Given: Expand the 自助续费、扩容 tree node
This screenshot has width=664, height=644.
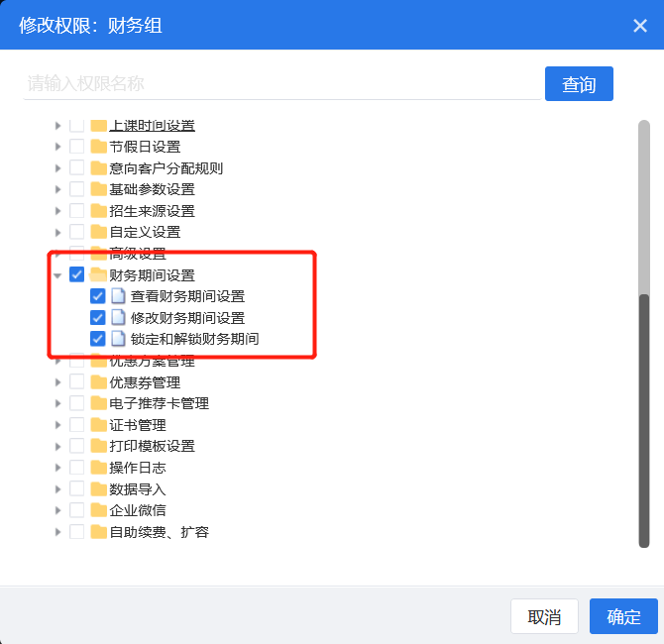Looking at the screenshot, I should pos(58,532).
